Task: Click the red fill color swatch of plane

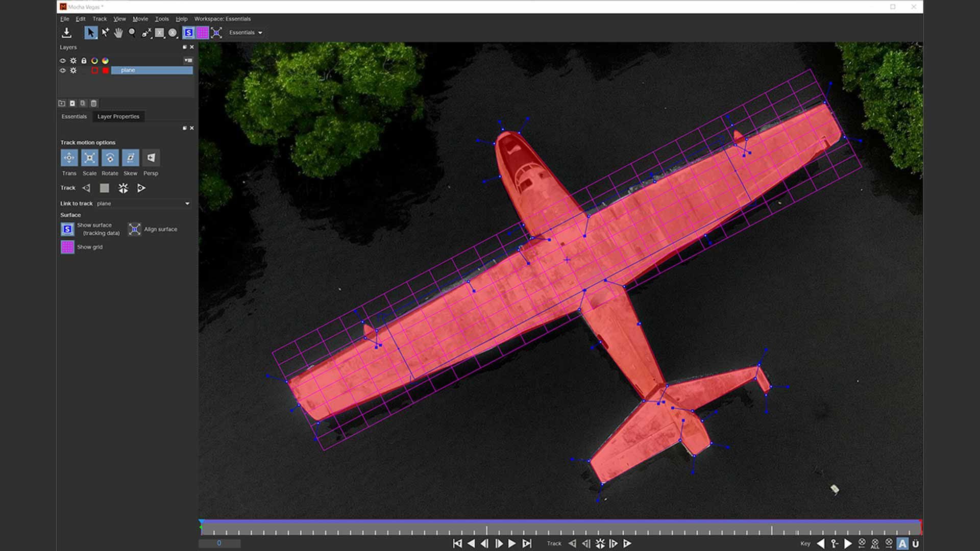Action: [106, 70]
